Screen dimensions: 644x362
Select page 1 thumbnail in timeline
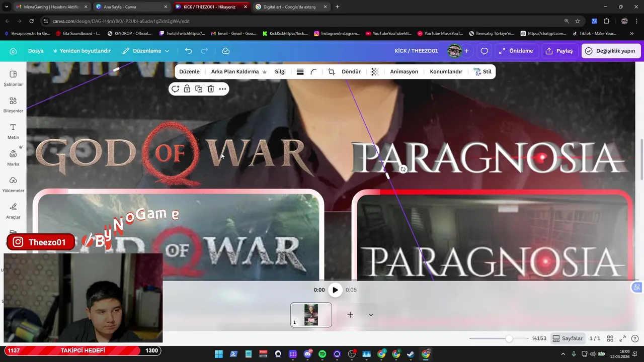coord(311,315)
